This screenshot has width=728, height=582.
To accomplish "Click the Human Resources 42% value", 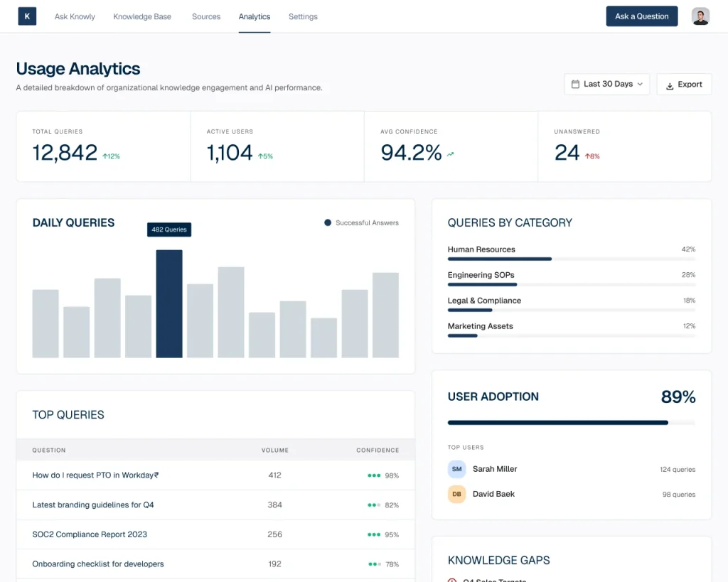I will pyautogui.click(x=688, y=249).
